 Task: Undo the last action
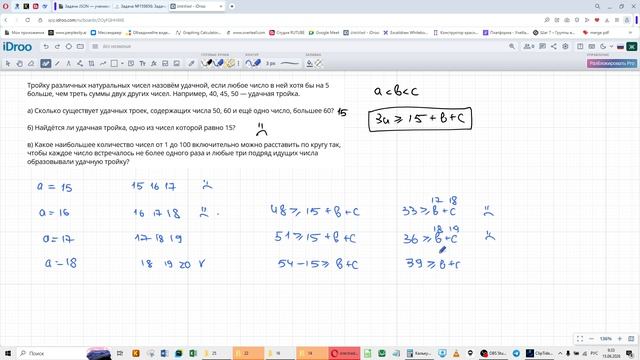46,47
